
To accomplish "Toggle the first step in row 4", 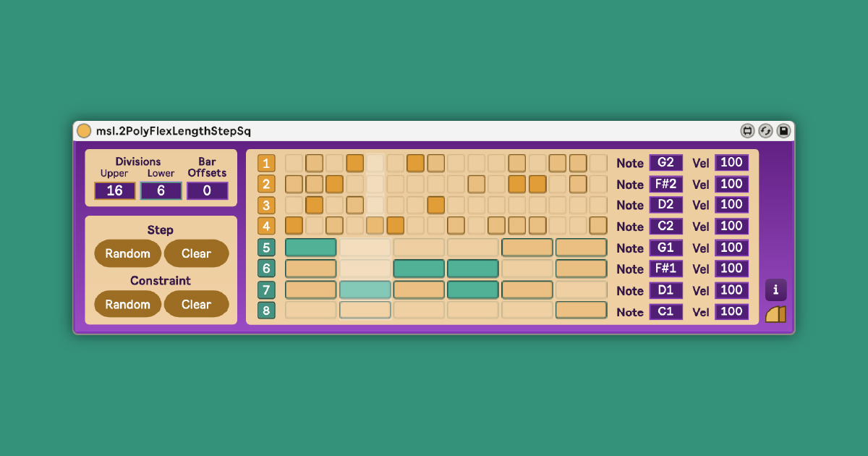I will [294, 225].
